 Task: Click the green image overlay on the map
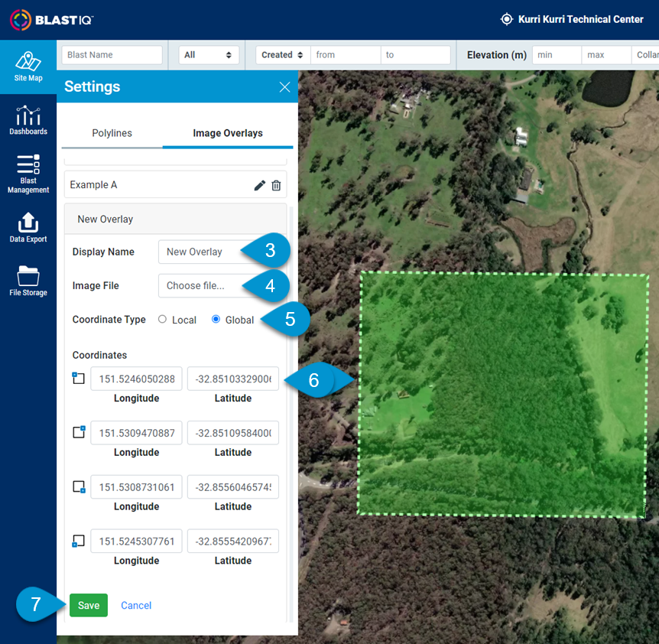pos(502,394)
